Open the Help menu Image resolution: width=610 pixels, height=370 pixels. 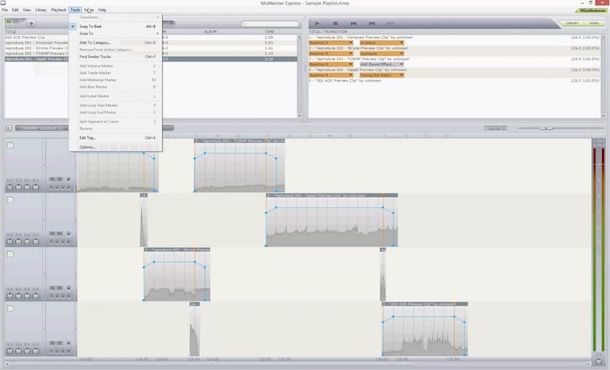pos(102,10)
